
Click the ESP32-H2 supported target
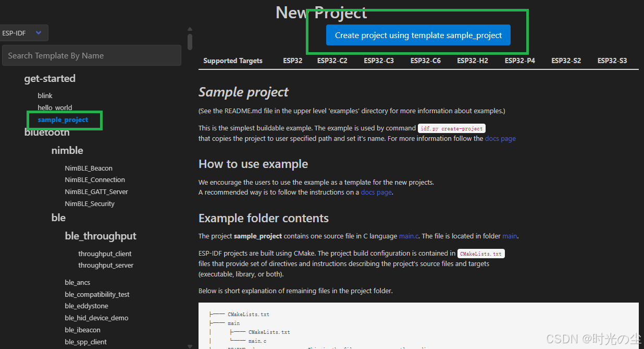(x=473, y=61)
